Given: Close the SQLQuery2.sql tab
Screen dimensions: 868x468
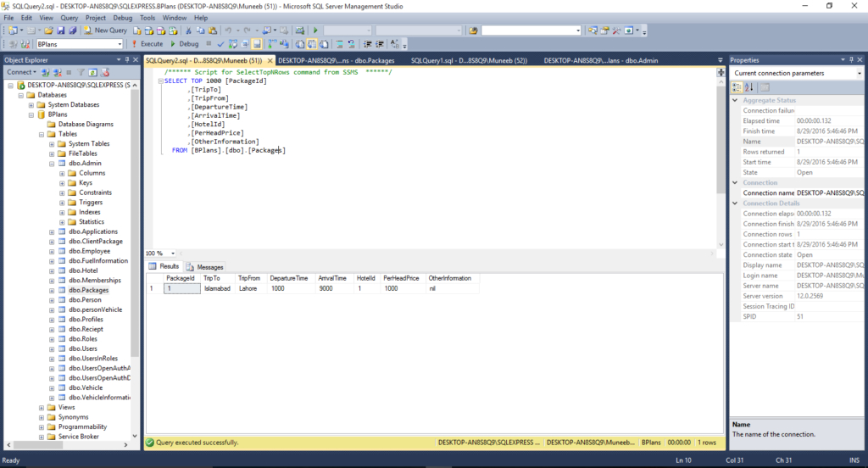Looking at the screenshot, I should click(x=270, y=60).
